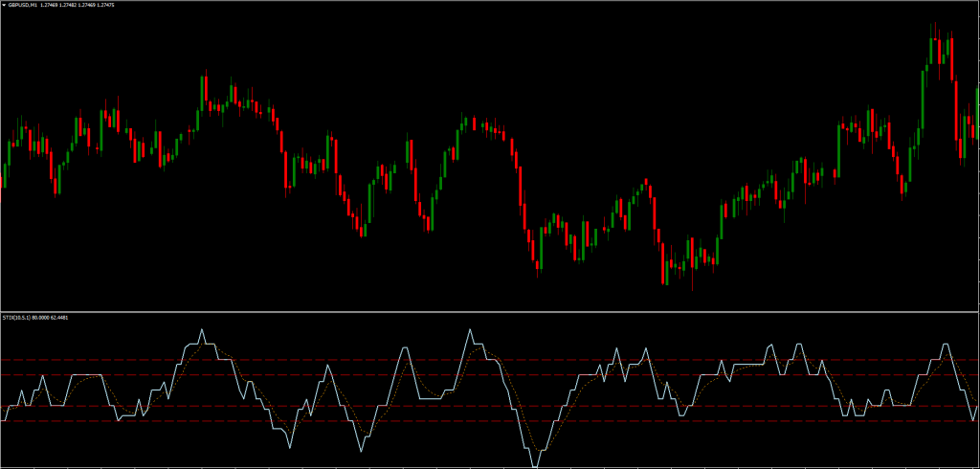Click the time axis below the indicator window
This screenshot has height=469, width=980.
coord(490,467)
